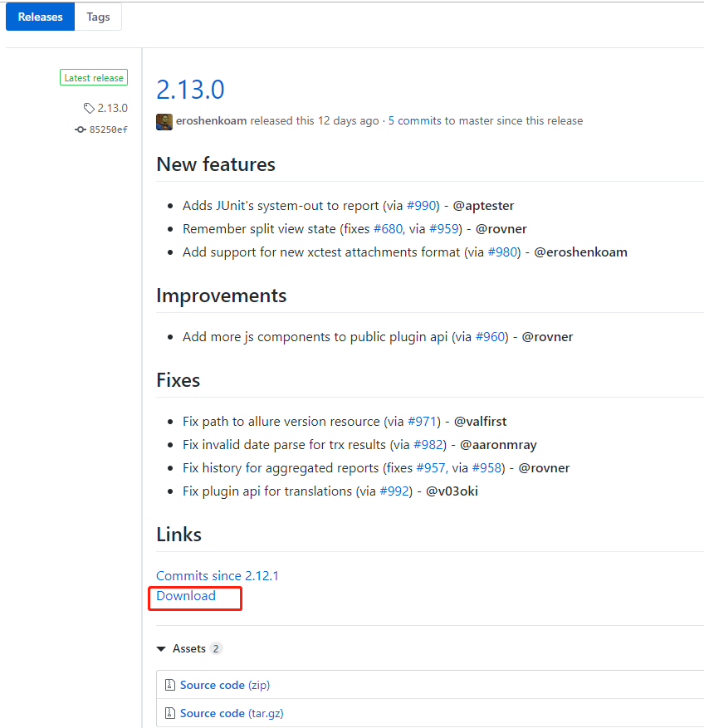This screenshot has width=704, height=728.
Task: Open commit hash 85250ef
Action: [x=109, y=129]
